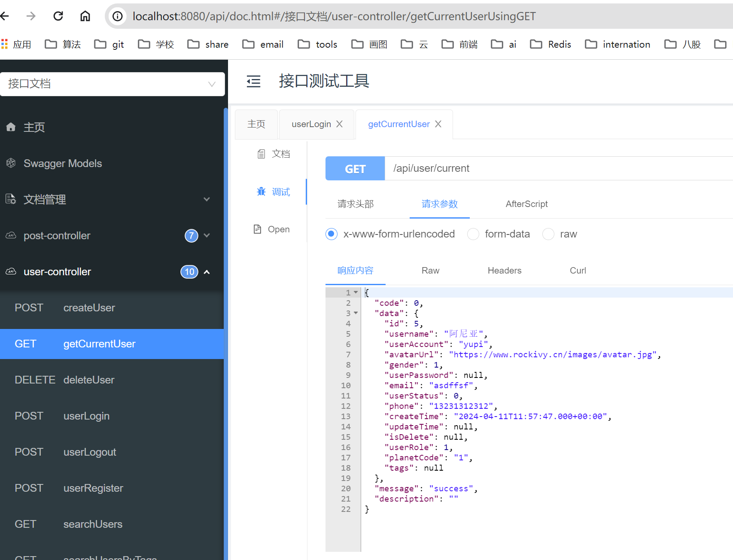Select form-data radio option
The image size is (733, 560).
click(473, 234)
